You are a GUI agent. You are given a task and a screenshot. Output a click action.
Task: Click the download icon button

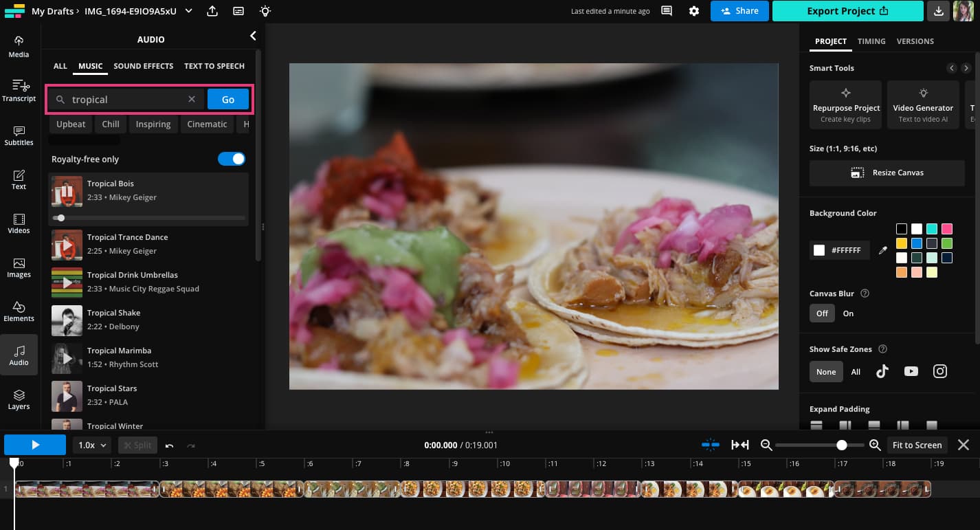point(937,11)
